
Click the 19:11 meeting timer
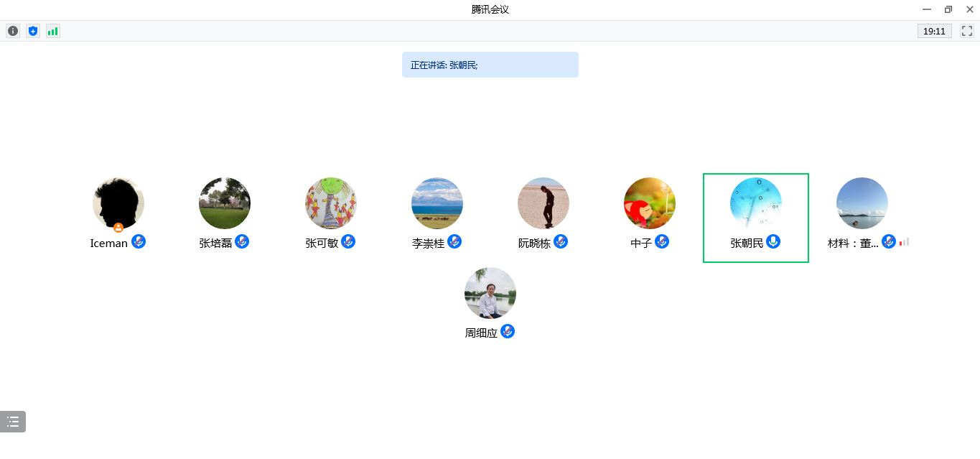(934, 31)
